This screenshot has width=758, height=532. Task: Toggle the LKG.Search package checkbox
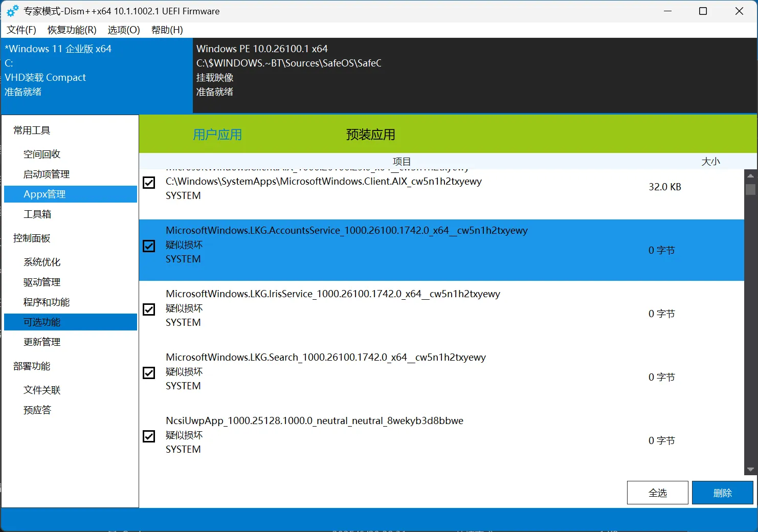pos(149,373)
